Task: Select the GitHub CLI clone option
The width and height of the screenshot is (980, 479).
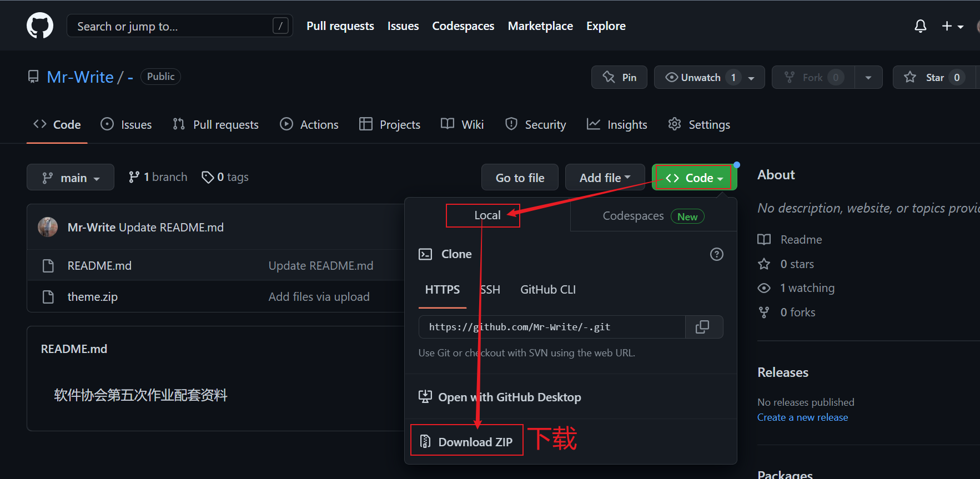Action: 548,290
